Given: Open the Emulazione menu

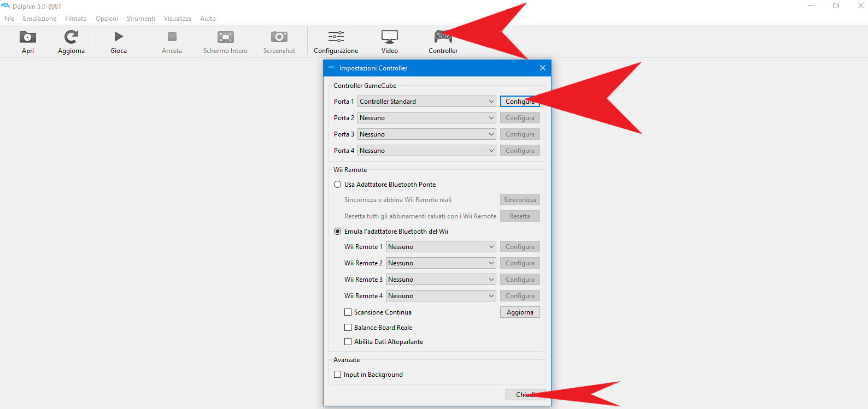Looking at the screenshot, I should click(x=40, y=19).
